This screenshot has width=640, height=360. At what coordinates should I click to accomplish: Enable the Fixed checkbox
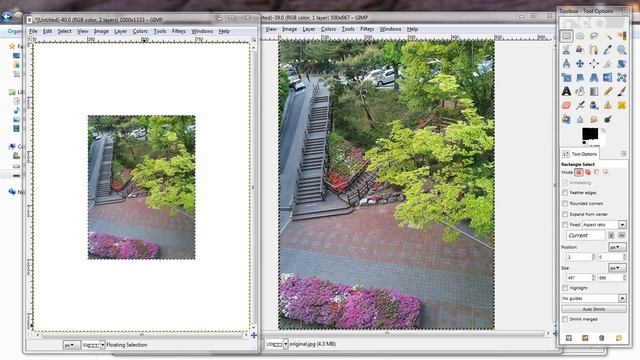pyautogui.click(x=565, y=224)
